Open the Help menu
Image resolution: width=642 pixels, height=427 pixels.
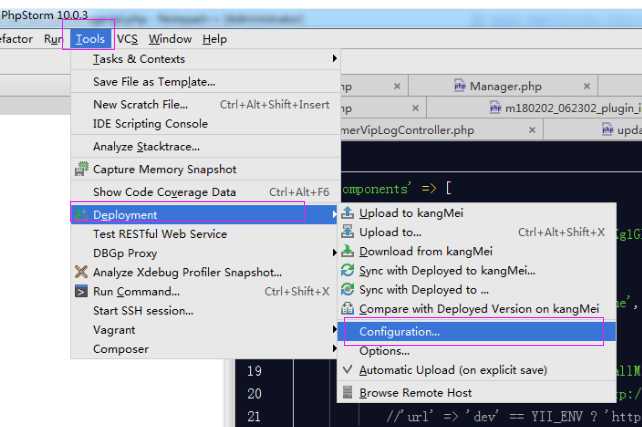(x=215, y=39)
